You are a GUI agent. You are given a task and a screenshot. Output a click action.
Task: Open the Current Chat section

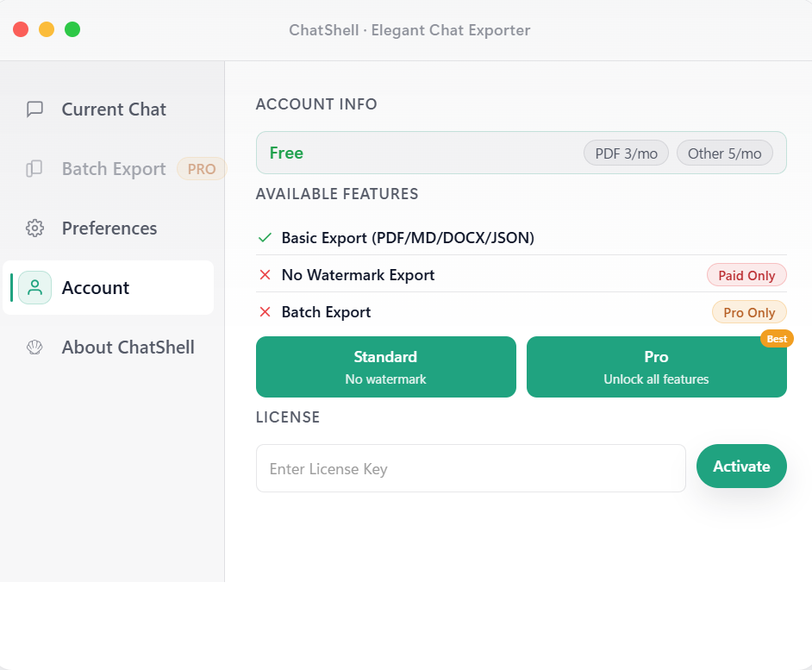(x=113, y=110)
